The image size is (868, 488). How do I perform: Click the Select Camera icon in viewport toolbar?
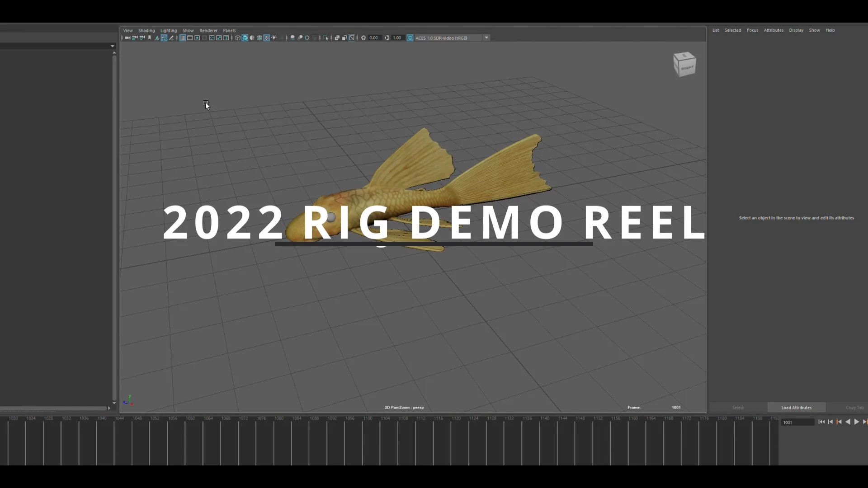click(127, 38)
